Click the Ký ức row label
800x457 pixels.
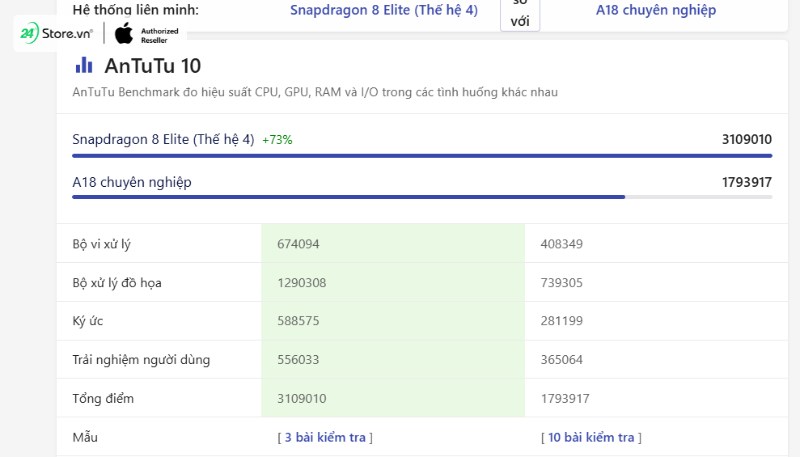point(88,321)
